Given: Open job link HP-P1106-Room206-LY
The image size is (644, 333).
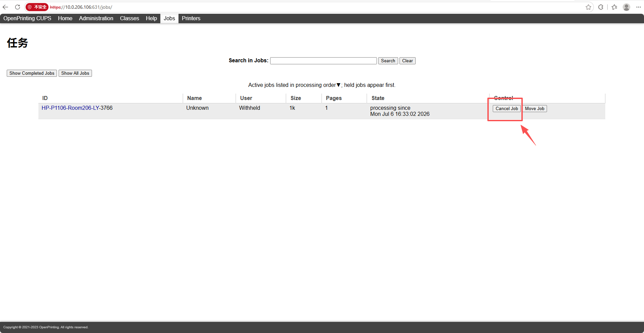Looking at the screenshot, I should coord(71,108).
